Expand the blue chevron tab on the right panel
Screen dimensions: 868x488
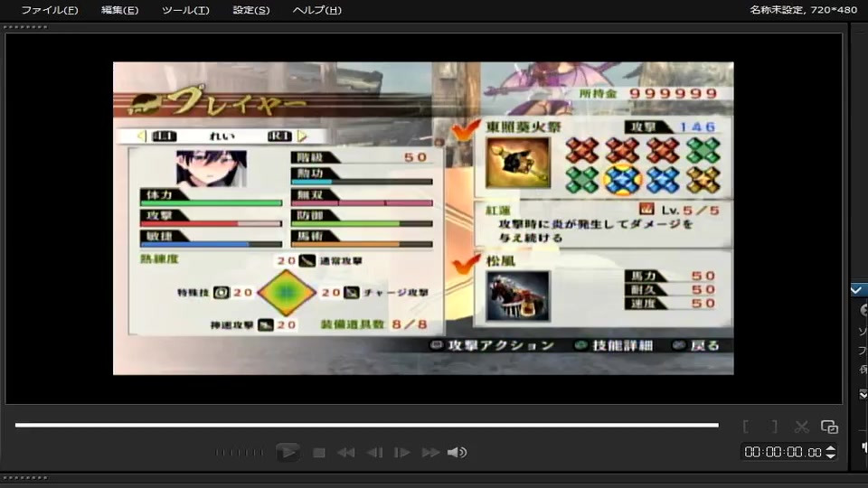(x=858, y=289)
